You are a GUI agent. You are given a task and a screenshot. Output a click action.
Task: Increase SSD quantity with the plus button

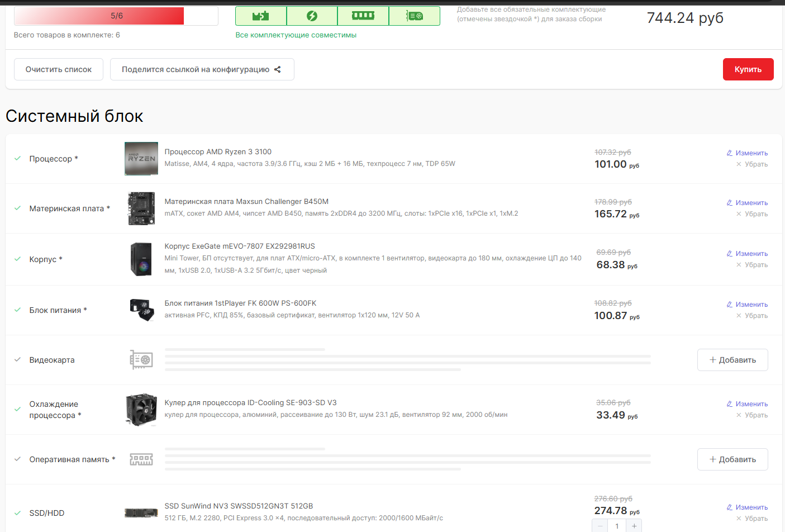pyautogui.click(x=634, y=526)
